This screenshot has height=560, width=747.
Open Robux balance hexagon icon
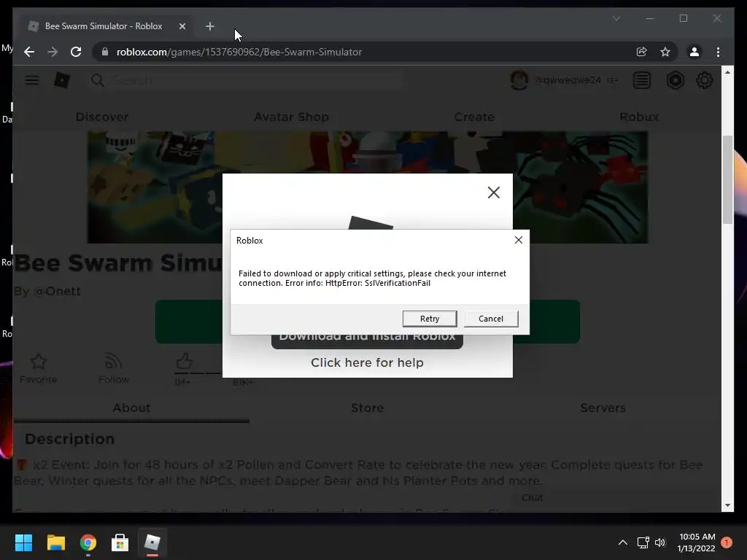675,80
